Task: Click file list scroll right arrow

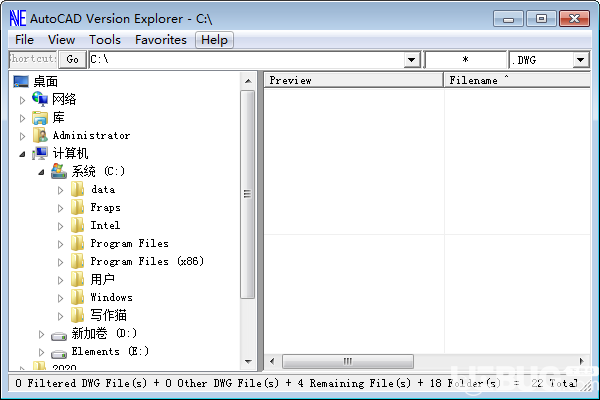Action: (582, 361)
